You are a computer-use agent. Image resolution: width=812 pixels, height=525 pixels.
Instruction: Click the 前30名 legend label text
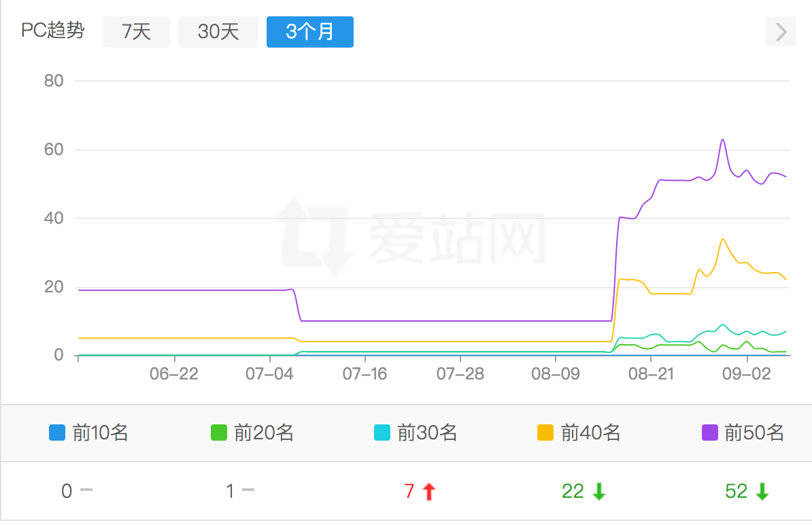tap(427, 433)
